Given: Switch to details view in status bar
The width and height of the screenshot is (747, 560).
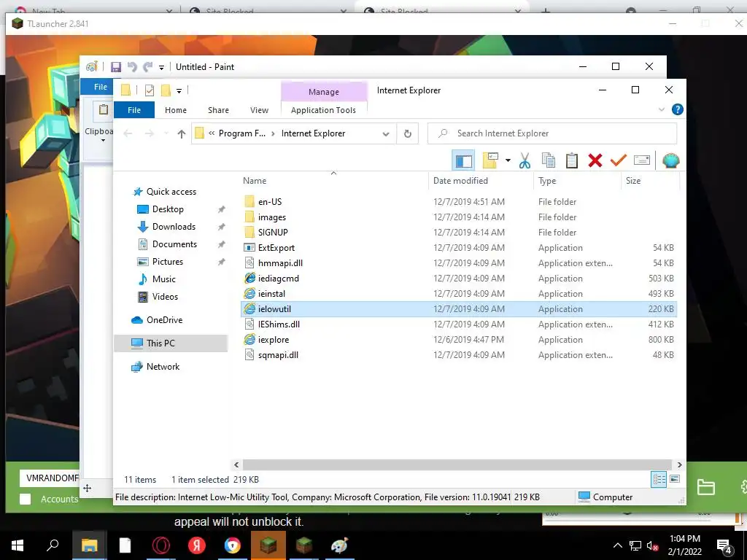Looking at the screenshot, I should coord(659,479).
